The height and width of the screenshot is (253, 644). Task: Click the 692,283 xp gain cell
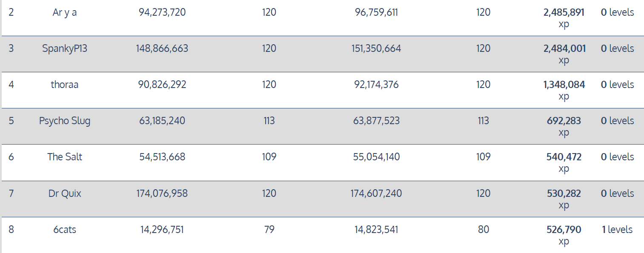click(x=564, y=121)
